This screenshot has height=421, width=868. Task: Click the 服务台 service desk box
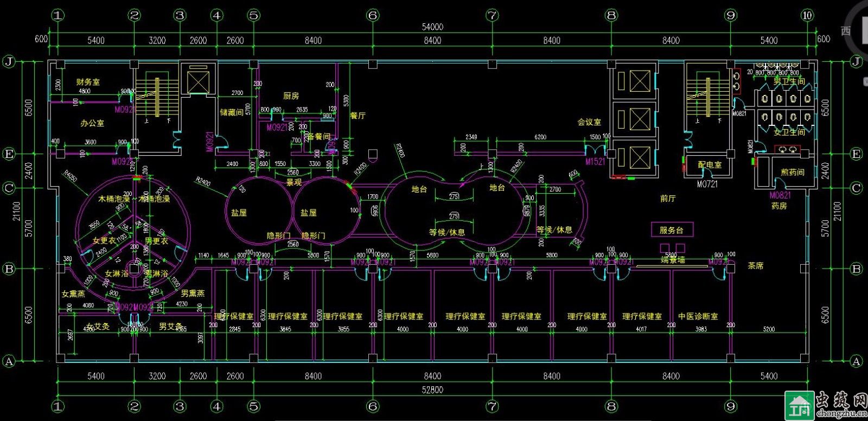tap(671, 230)
